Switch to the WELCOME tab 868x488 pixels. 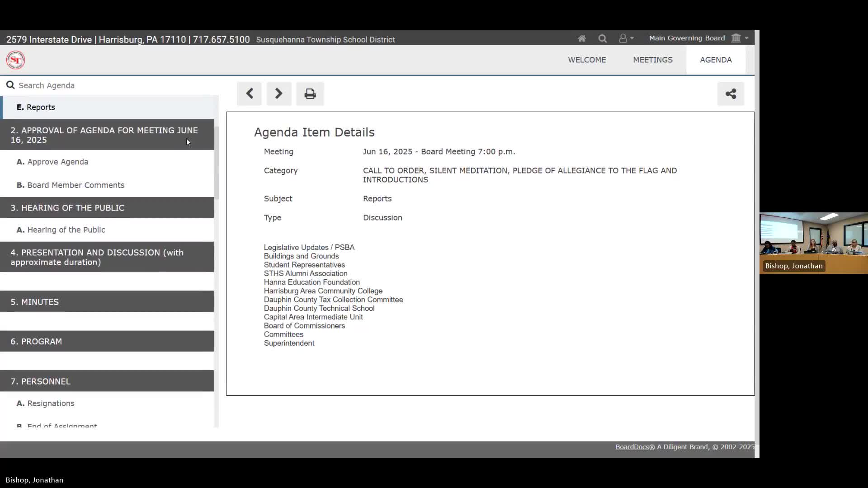point(587,60)
